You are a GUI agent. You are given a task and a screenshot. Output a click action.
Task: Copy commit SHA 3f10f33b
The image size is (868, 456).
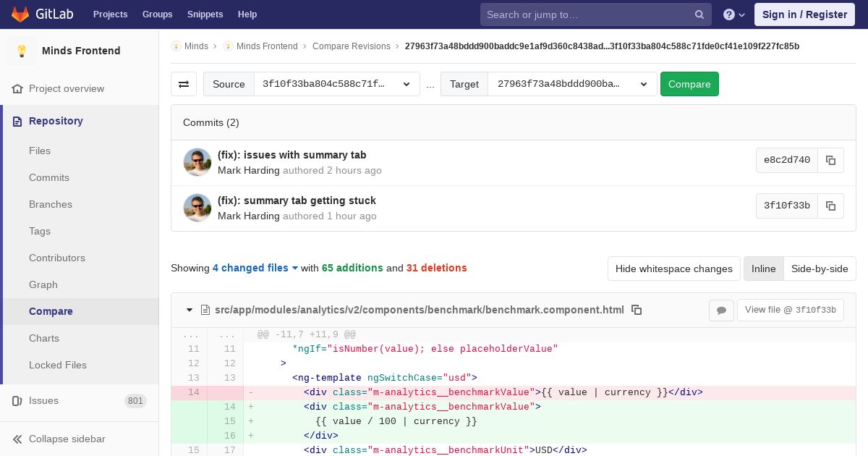[830, 206]
